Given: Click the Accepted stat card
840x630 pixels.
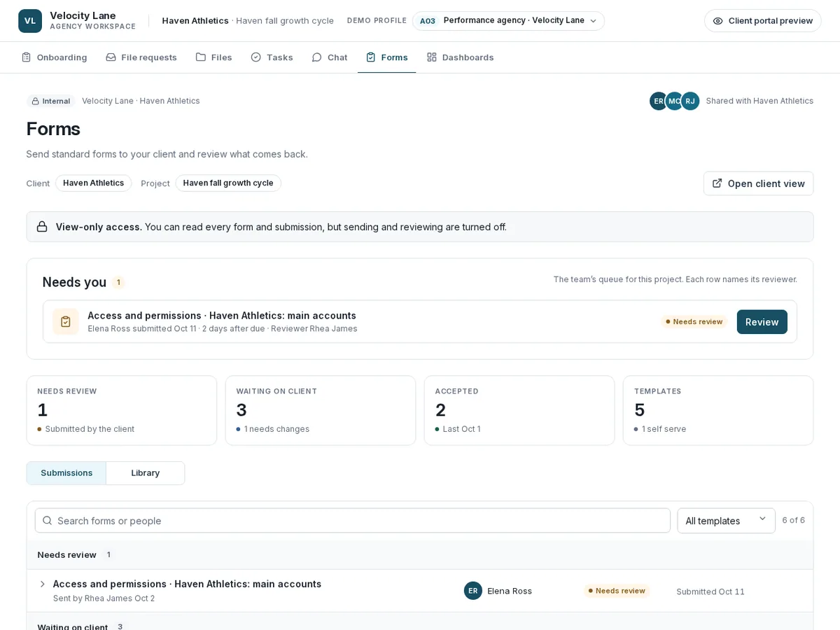Looking at the screenshot, I should coord(519,410).
